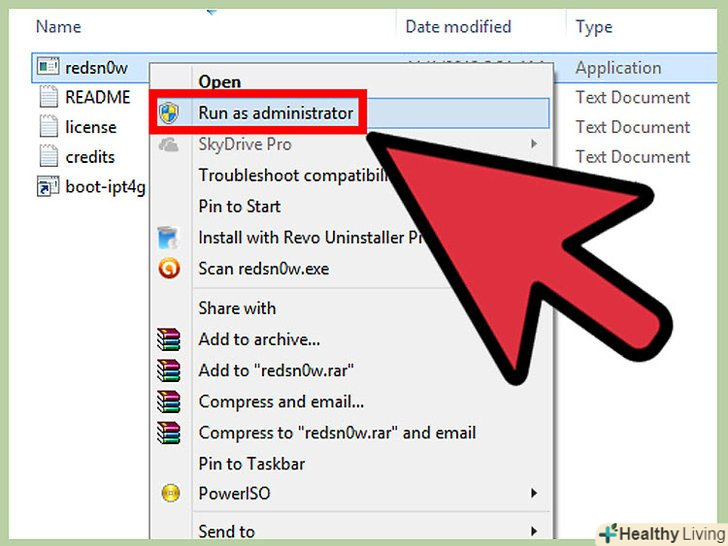Select Run as administrator
The width and height of the screenshot is (728, 546).
tap(276, 113)
